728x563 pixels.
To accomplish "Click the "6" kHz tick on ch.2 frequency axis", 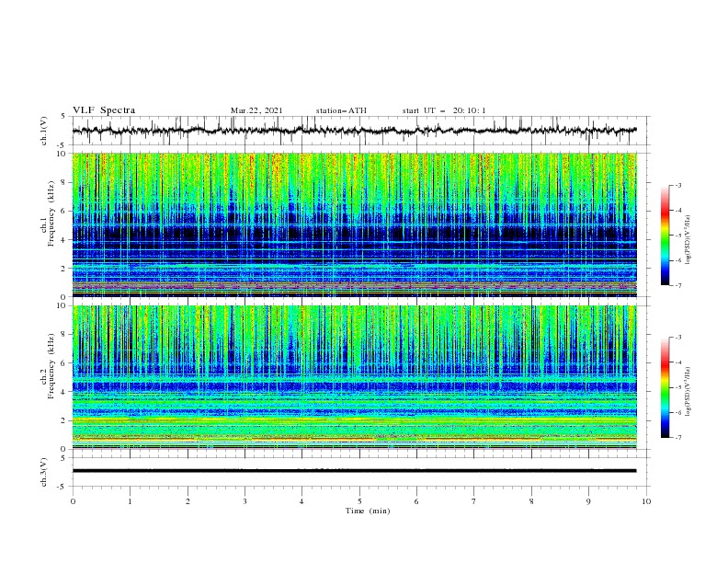I will [64, 363].
